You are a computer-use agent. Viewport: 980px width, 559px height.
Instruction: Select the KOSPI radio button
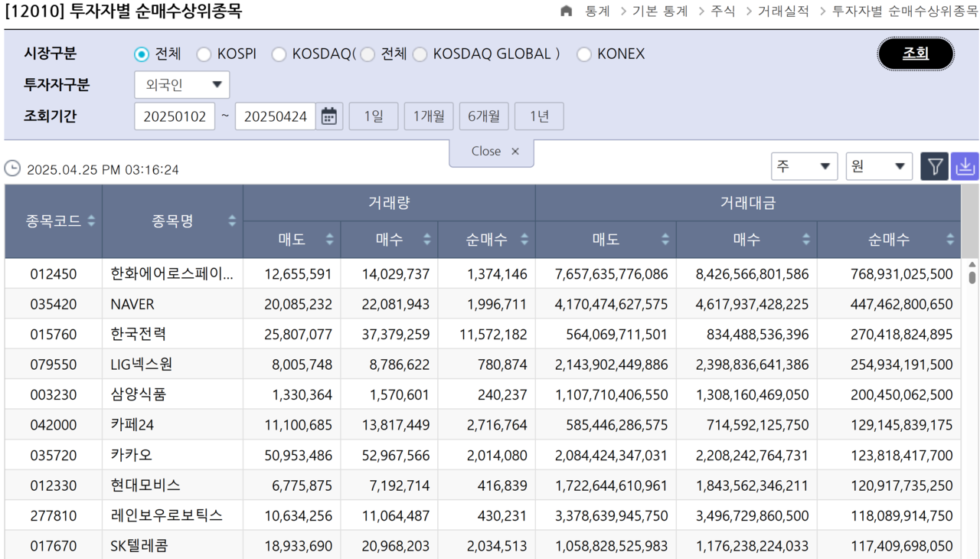tap(204, 54)
